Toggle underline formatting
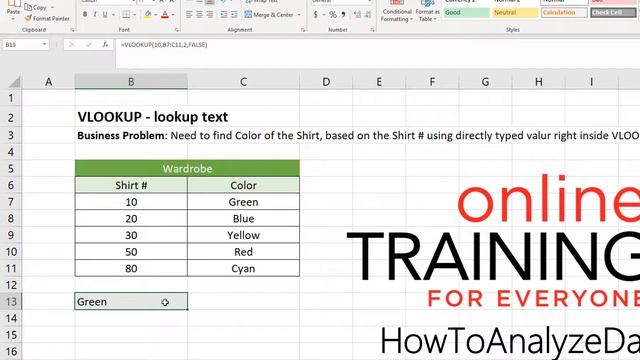Image resolution: width=640 pixels, height=360 pixels. 105,15
